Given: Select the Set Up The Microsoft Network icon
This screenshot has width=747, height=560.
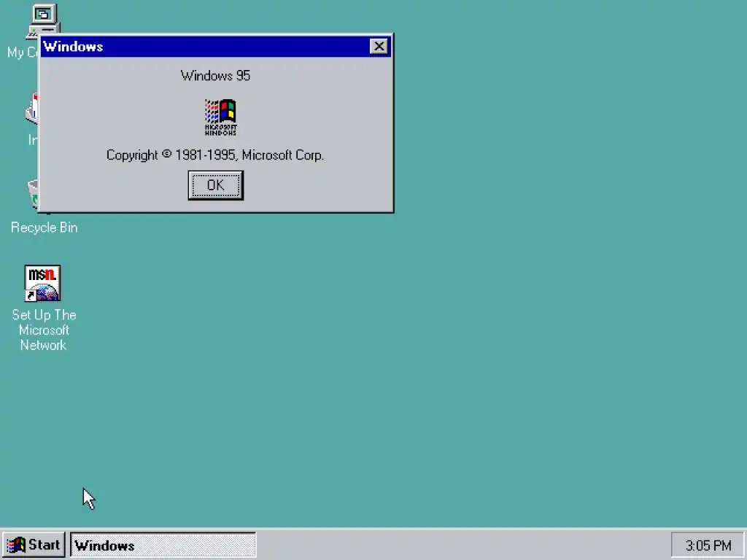Looking at the screenshot, I should 42,284.
